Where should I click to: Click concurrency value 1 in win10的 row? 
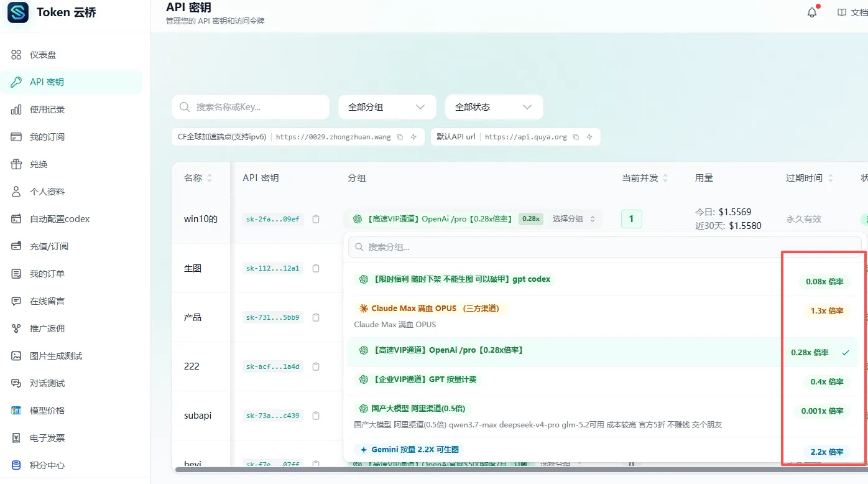632,219
